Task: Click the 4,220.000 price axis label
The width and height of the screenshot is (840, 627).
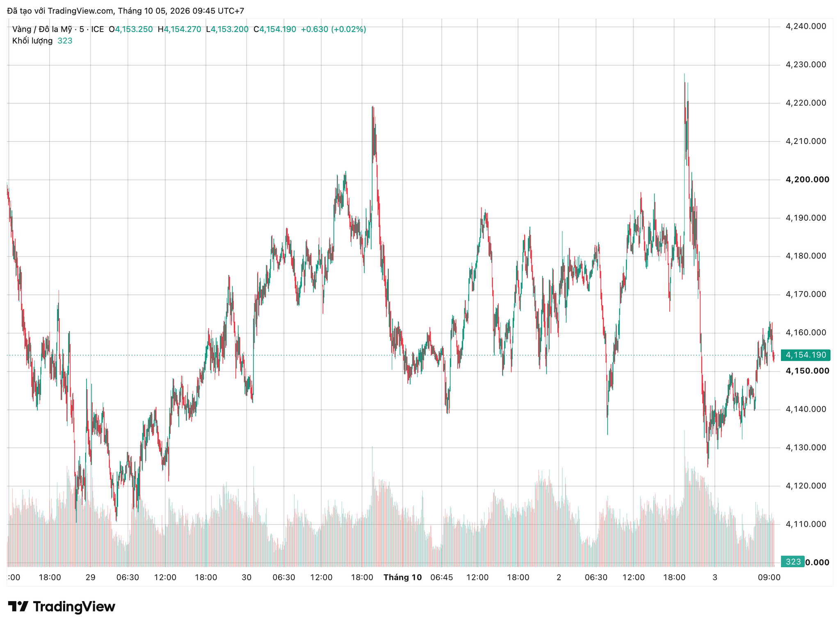Action: click(806, 103)
